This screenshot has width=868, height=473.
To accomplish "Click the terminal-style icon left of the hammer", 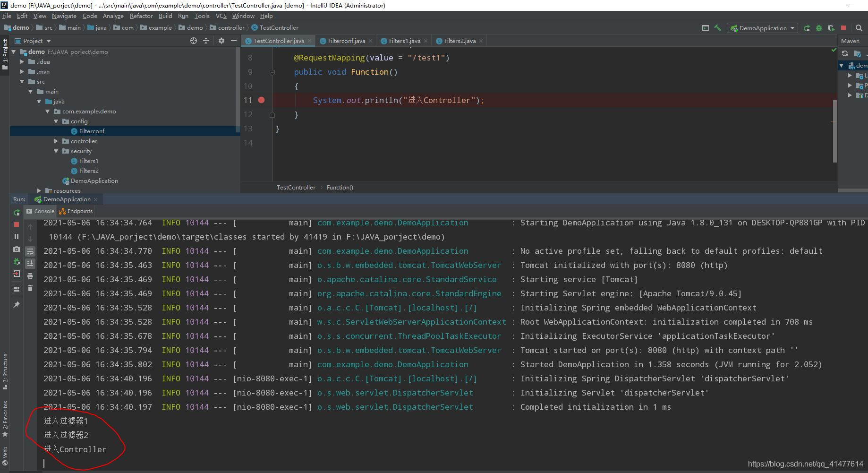I will [706, 28].
